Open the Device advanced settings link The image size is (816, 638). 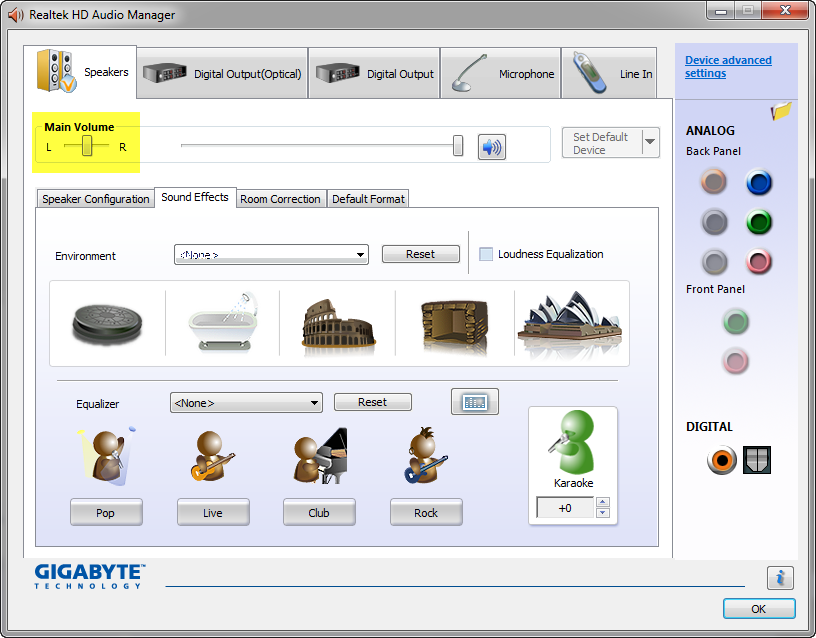pos(728,67)
